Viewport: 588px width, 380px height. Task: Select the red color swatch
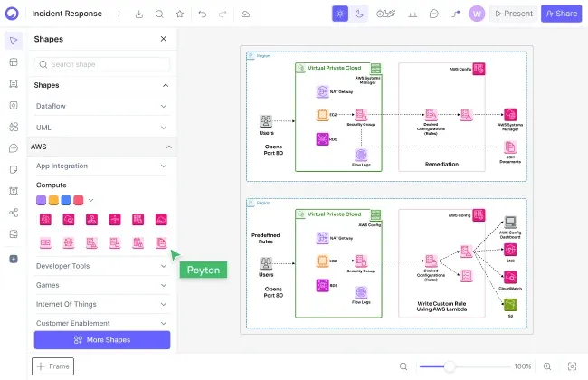(79, 200)
